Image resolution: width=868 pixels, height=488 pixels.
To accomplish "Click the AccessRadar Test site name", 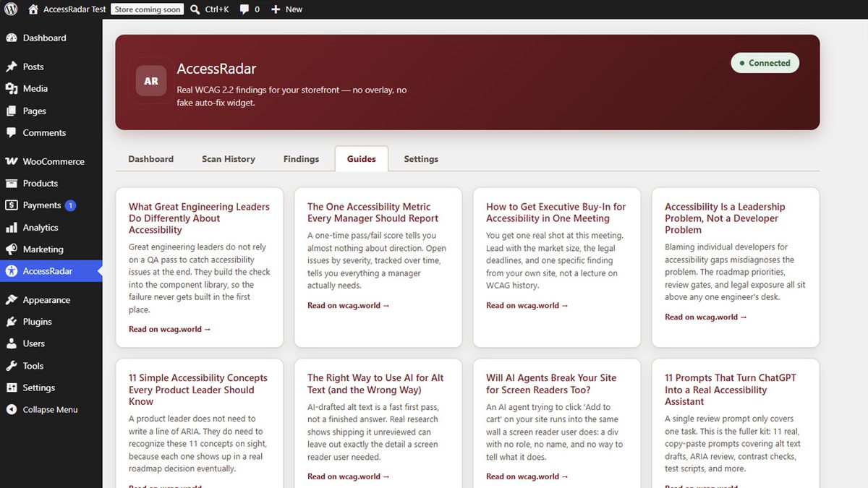I will coord(75,9).
